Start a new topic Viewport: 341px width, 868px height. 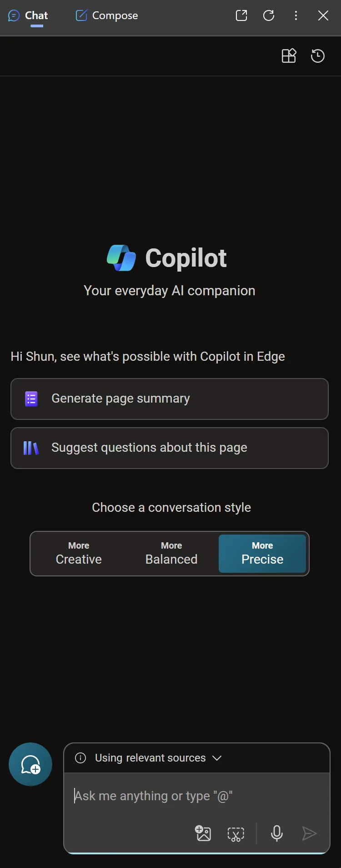[x=30, y=764]
